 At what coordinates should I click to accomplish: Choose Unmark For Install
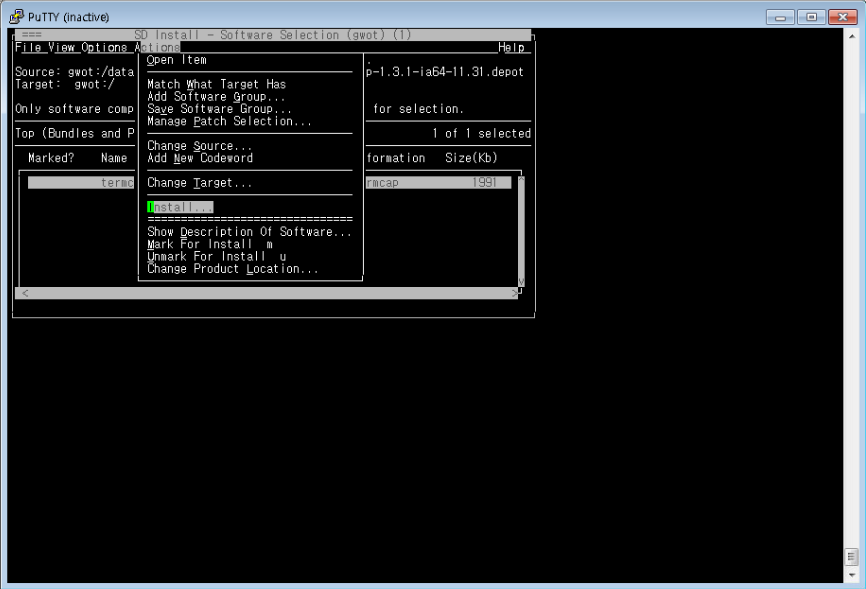pyautogui.click(x=216, y=256)
